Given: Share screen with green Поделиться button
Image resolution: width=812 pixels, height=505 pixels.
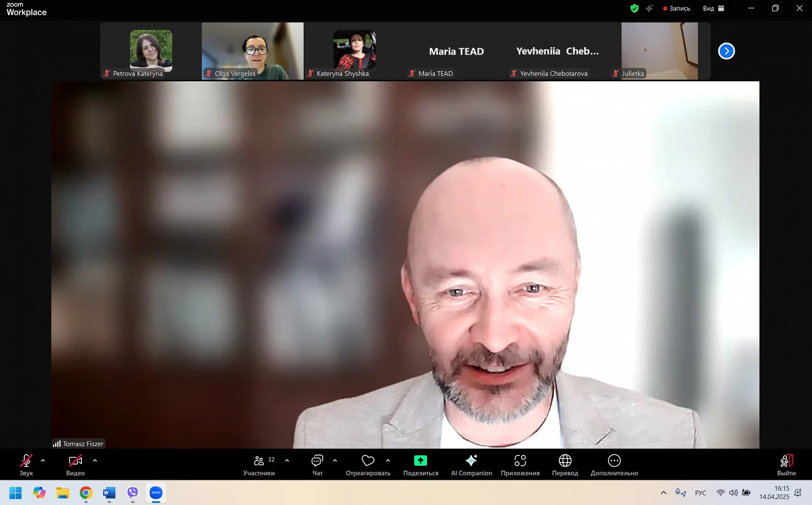Looking at the screenshot, I should coord(420,465).
